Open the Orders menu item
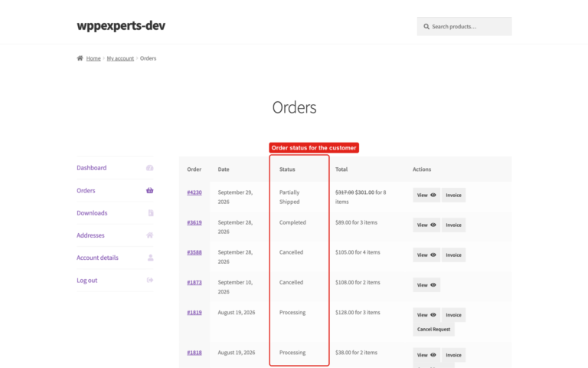Screen dimensions: 588x368 tap(86, 190)
